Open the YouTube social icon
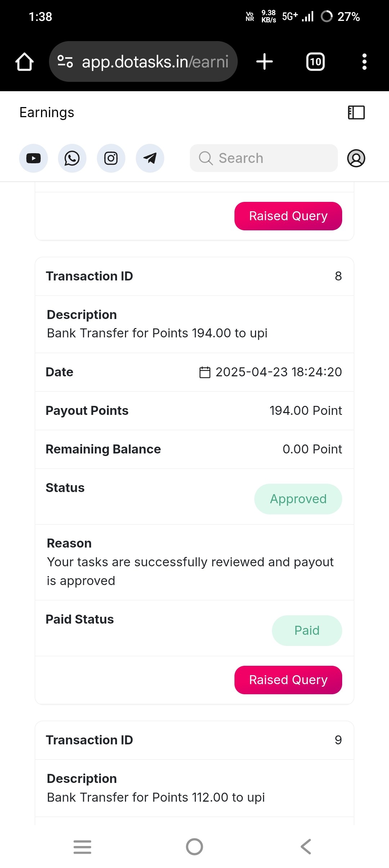 click(33, 158)
